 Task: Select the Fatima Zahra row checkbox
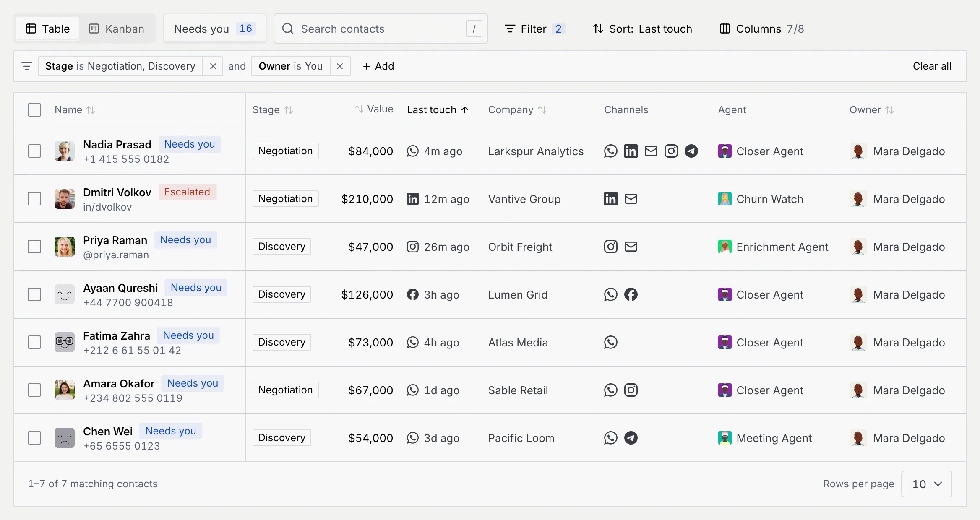34,342
